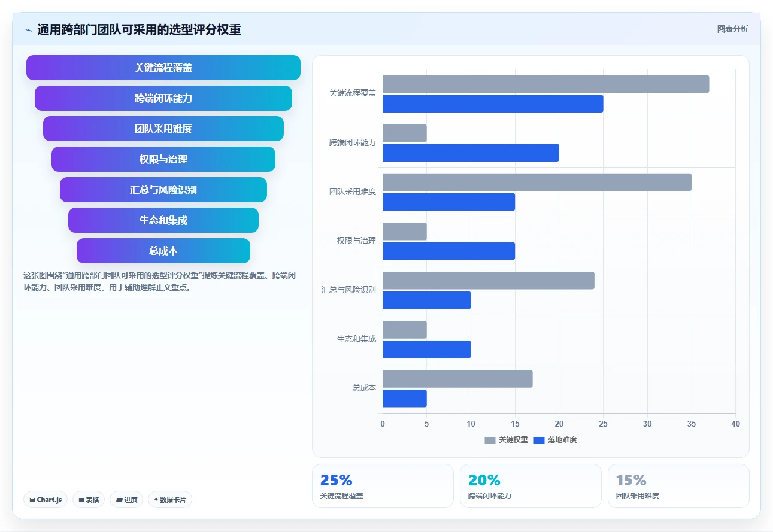Image resolution: width=773 pixels, height=532 pixels.
Task: Click the 图表分析 label in header
Action: [732, 29]
